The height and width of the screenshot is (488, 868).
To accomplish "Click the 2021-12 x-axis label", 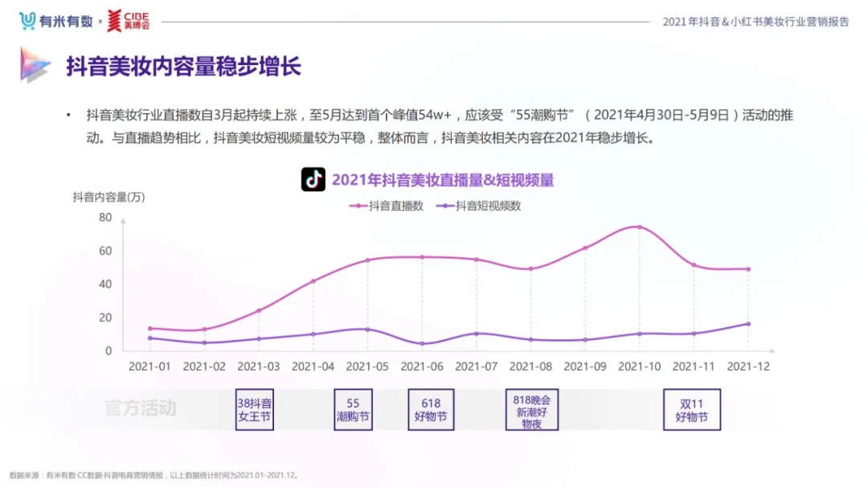I will [x=748, y=367].
